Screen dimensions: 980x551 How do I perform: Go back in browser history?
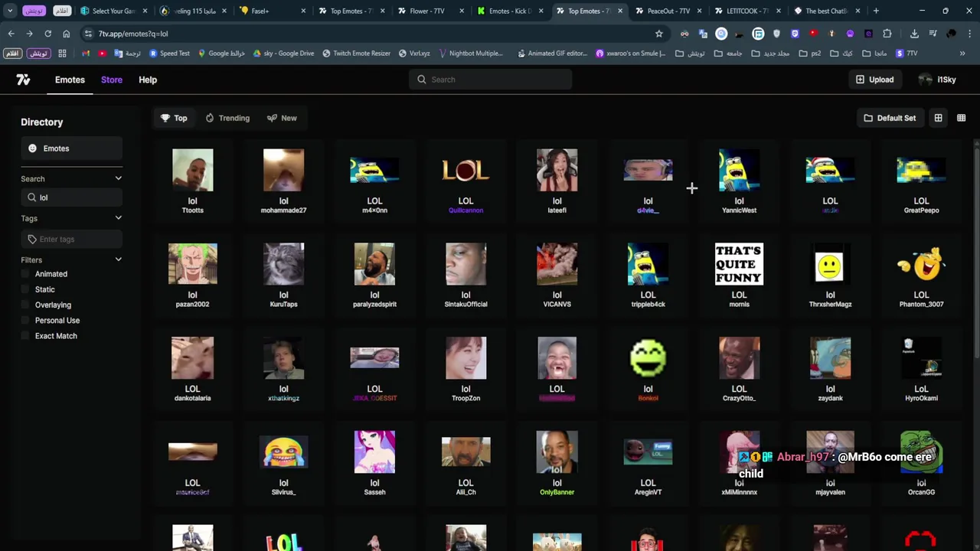(x=11, y=34)
